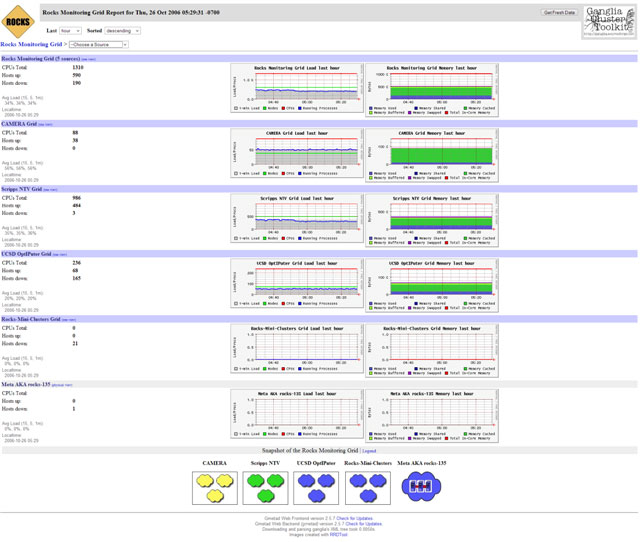Viewport: 640px width, 542px height.
Task: Open the CAMERA Grid header link
Action: coord(19,124)
